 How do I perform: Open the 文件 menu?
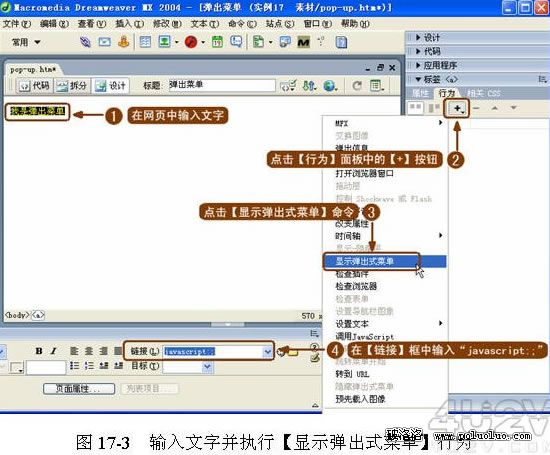coord(17,24)
